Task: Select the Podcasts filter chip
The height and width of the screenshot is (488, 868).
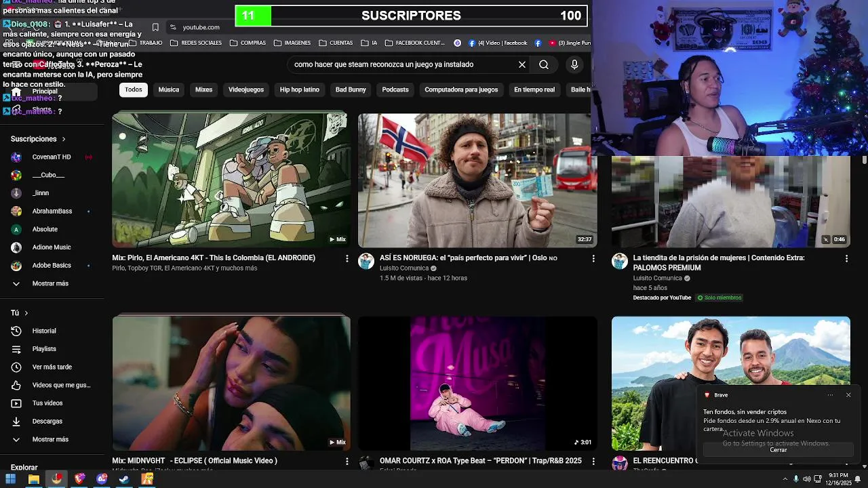Action: click(x=395, y=89)
